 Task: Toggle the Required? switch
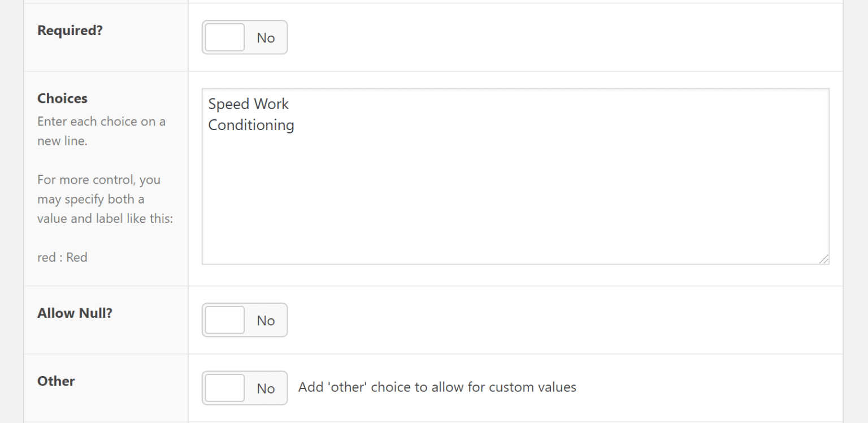click(244, 37)
